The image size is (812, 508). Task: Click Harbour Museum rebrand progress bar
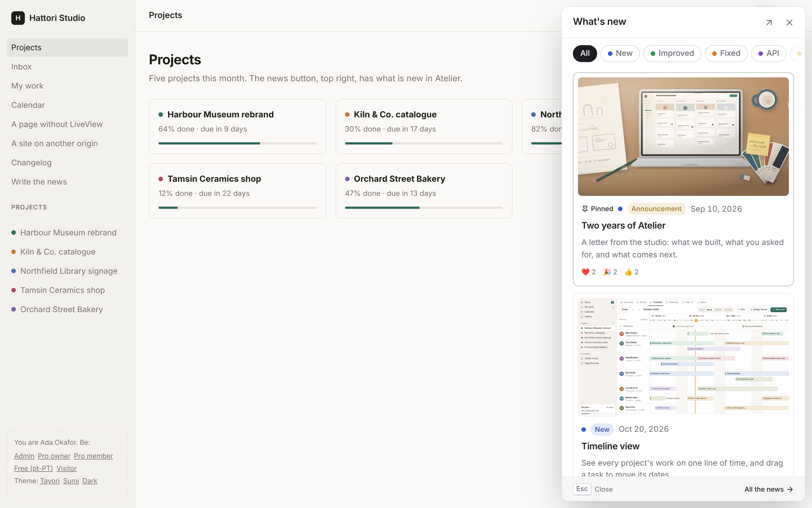tap(238, 143)
